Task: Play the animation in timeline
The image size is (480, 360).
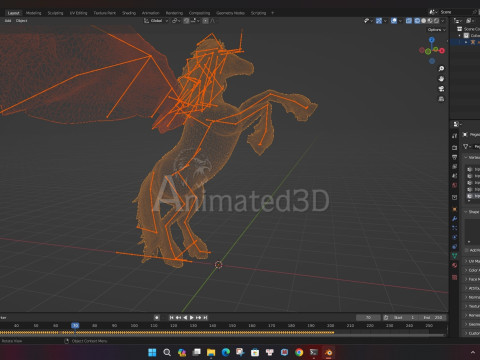Action: click(x=192, y=318)
